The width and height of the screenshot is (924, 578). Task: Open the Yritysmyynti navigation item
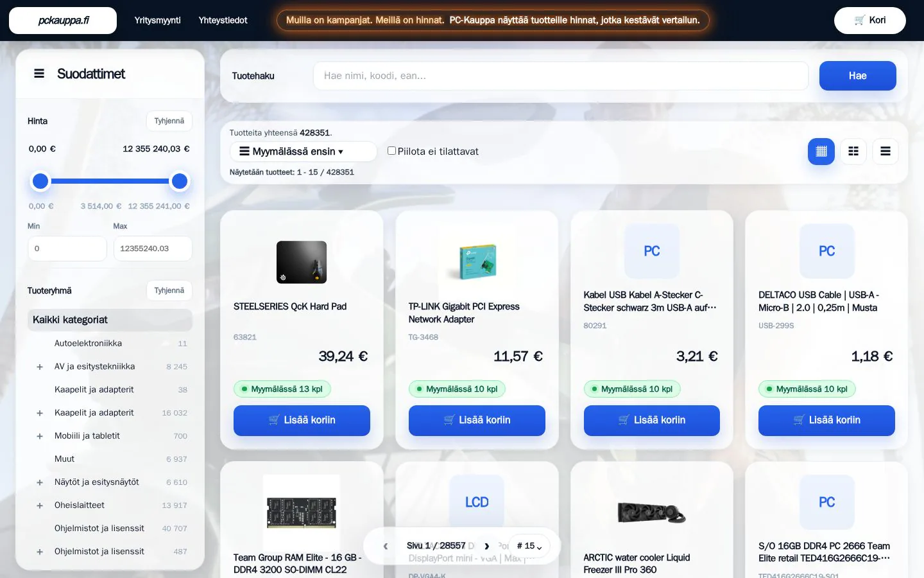tap(157, 21)
